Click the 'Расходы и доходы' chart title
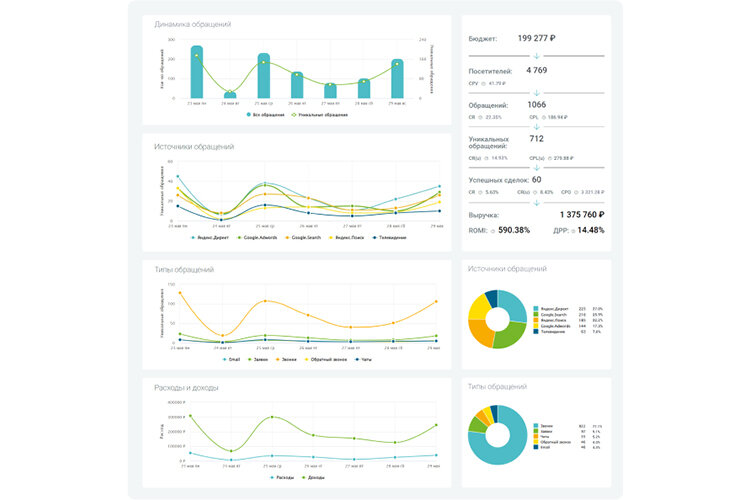The width and height of the screenshot is (750, 500). [186, 388]
